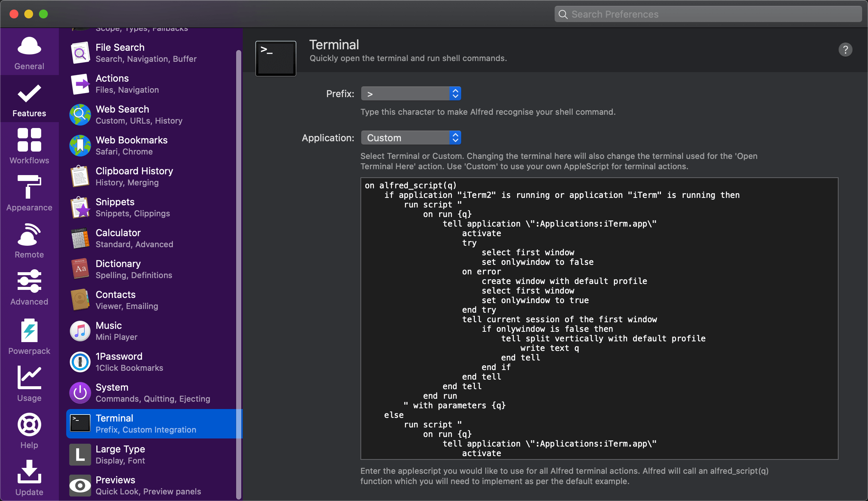
Task: Click the Terminal prompt icon in list
Action: (80, 424)
